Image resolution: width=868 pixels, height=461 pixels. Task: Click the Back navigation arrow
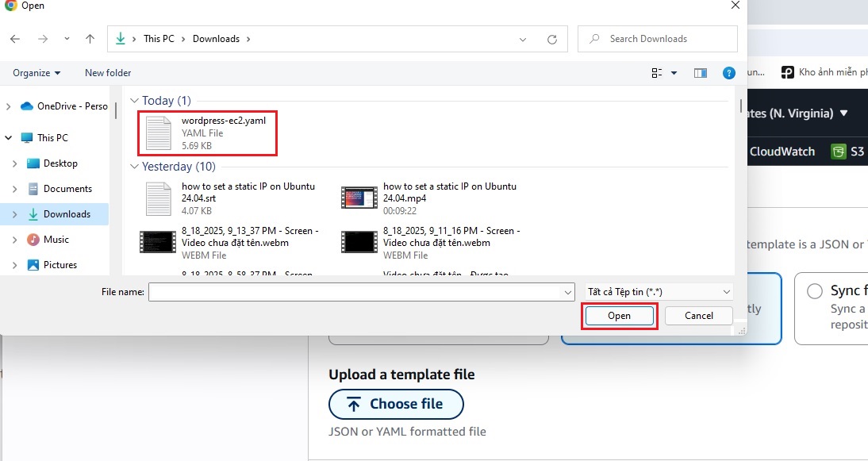click(x=16, y=39)
